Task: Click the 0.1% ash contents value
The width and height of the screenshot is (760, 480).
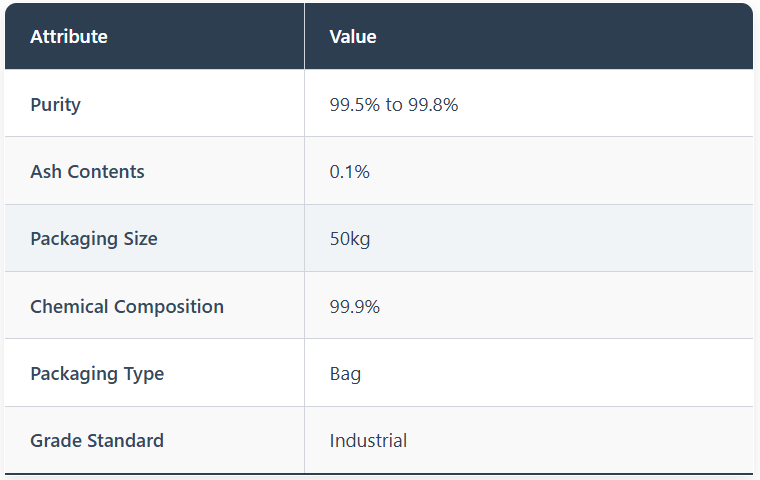Action: click(350, 172)
